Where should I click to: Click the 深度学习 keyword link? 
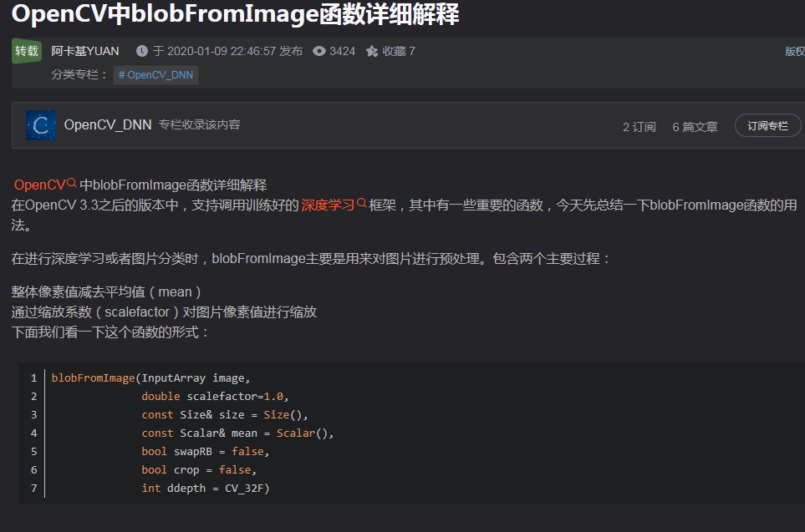tap(328, 205)
